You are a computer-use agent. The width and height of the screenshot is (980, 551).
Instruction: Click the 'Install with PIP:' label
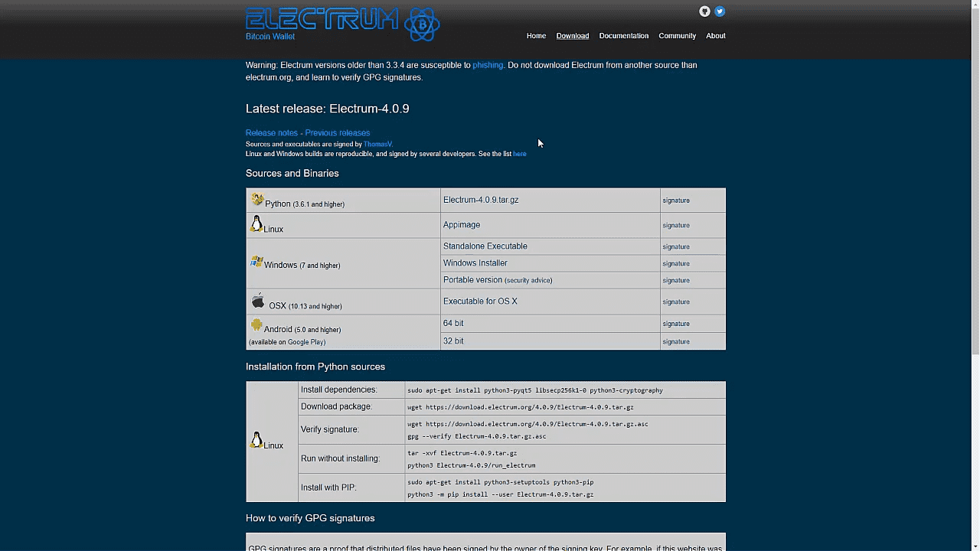[328, 487]
